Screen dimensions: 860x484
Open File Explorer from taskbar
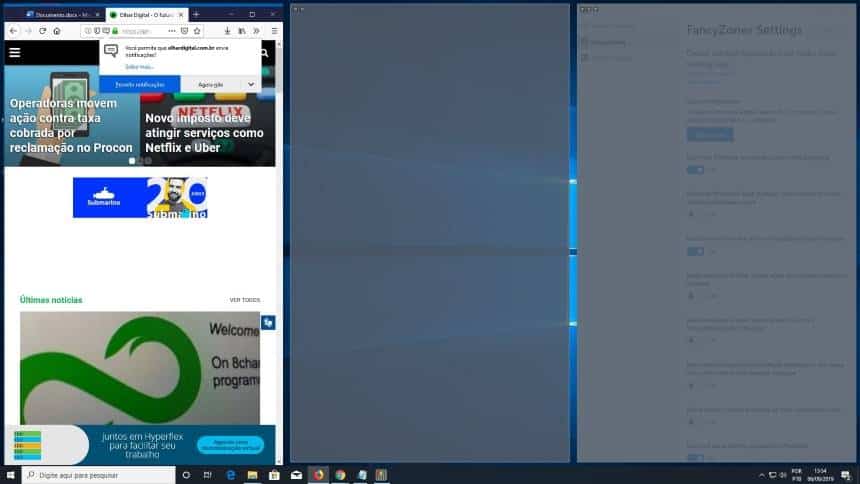pos(252,475)
